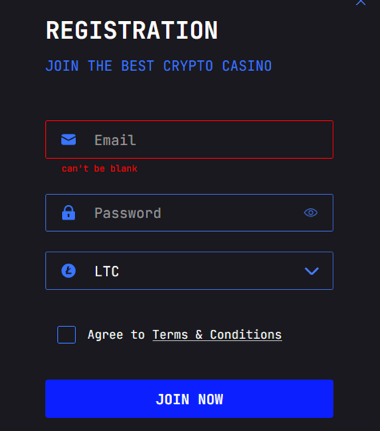Click the Email placeholder text

115,140
